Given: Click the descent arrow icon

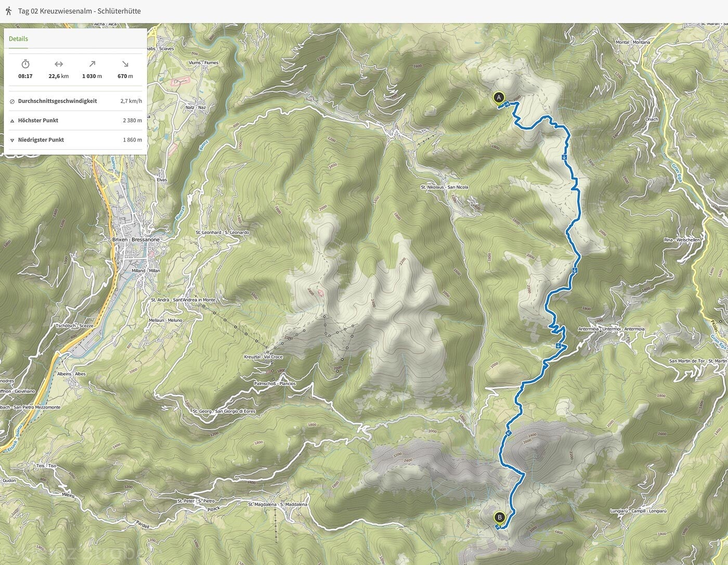Looking at the screenshot, I should point(125,64).
